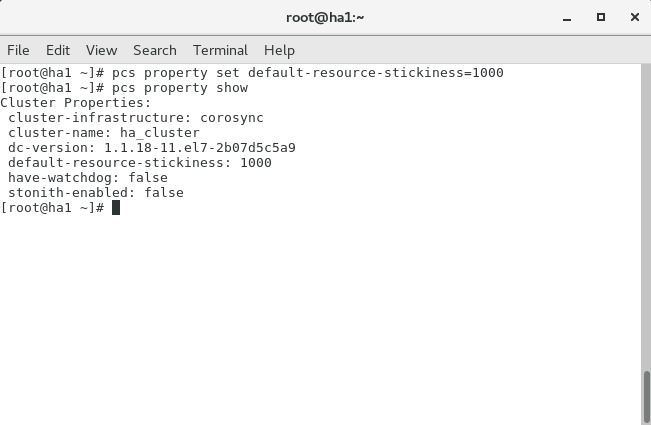Click the 'stonith-enabled: false' line
The height and width of the screenshot is (425, 651).
tap(96, 193)
